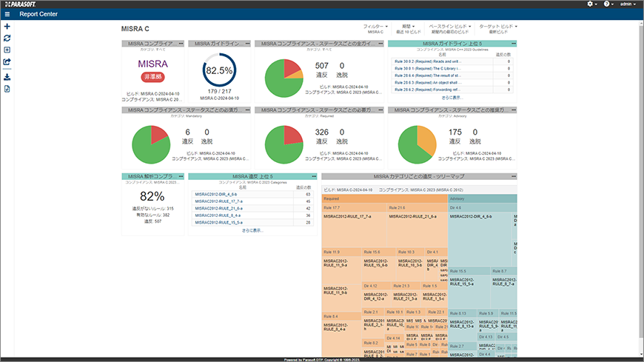Viewport: 644px width, 362px height.
Task: Open options menu of the Required category pie widget
Action: [380, 110]
